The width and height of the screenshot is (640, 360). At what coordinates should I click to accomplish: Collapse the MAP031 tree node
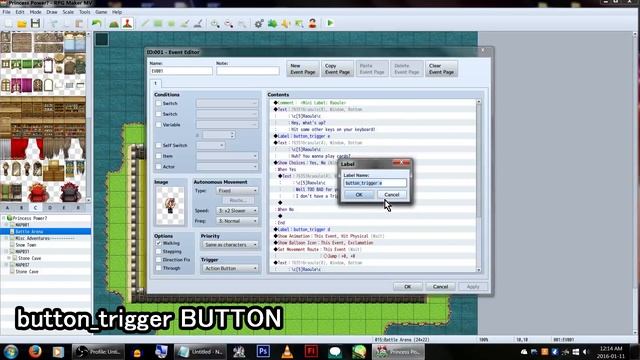(6, 251)
